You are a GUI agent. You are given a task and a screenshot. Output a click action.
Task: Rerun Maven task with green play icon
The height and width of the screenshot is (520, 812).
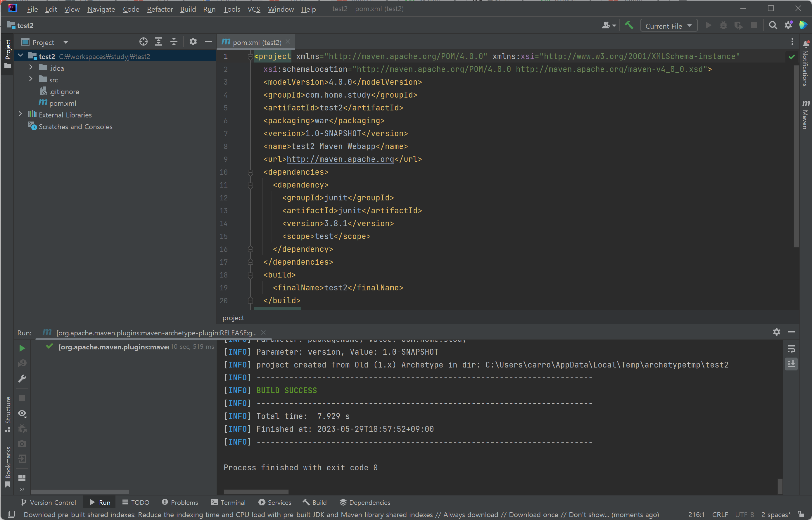[x=22, y=348]
